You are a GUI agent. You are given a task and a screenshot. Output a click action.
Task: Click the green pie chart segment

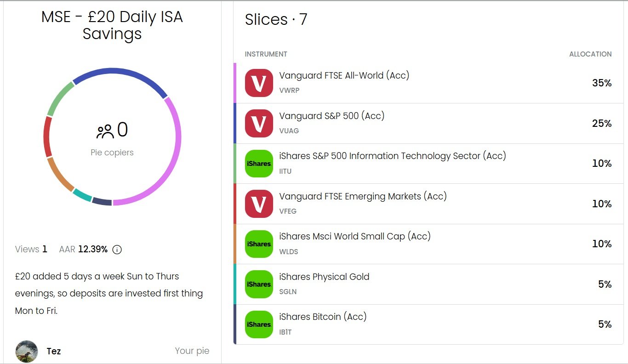[x=59, y=97]
